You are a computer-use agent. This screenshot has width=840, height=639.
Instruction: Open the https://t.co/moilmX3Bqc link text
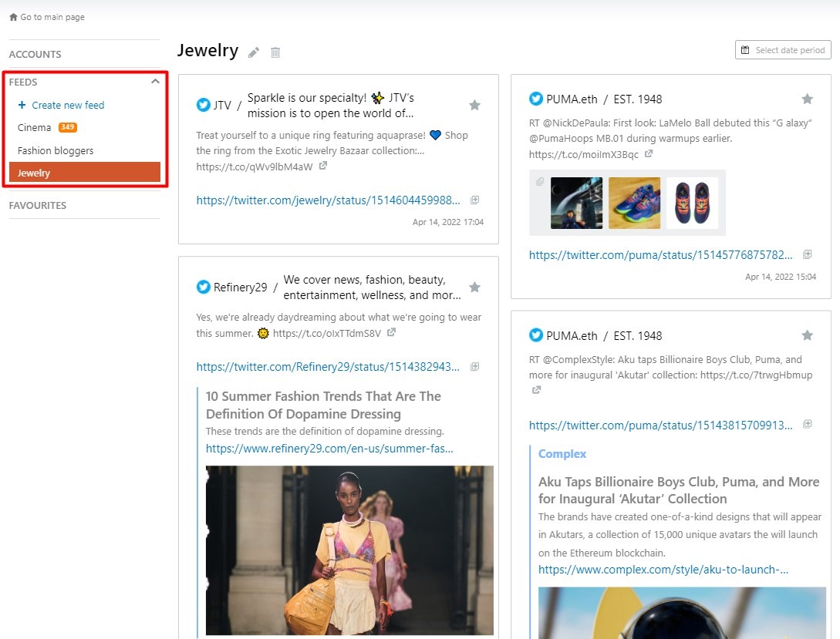[584, 154]
